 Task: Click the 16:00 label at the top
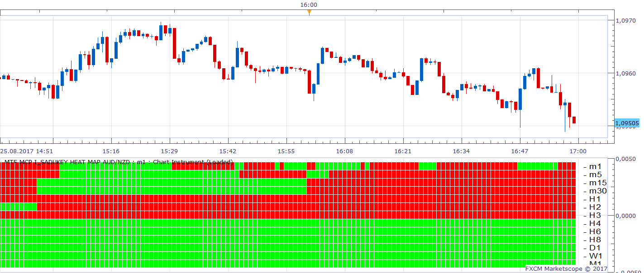coord(309,5)
